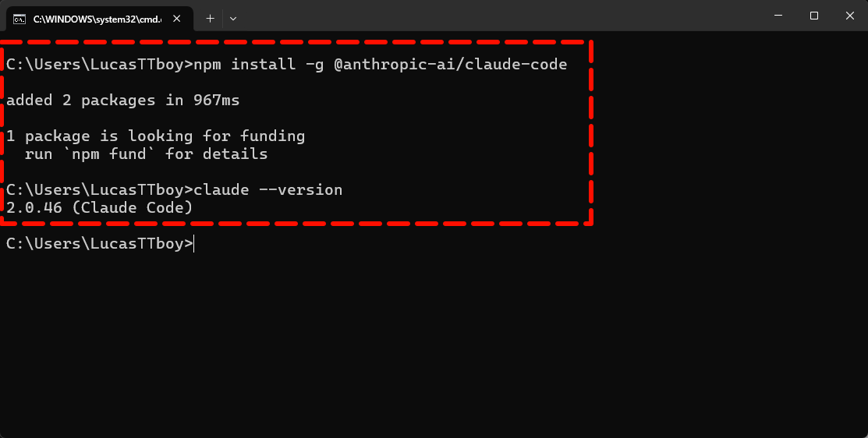Click the bottom prompt path C:\Users\LucasTTboy
This screenshot has height=438, width=868.
[94, 244]
